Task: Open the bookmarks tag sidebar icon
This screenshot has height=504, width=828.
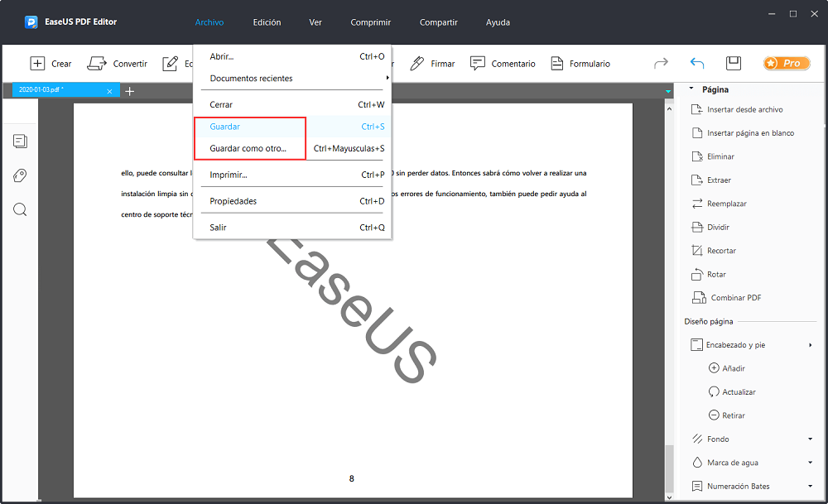Action: pos(20,175)
